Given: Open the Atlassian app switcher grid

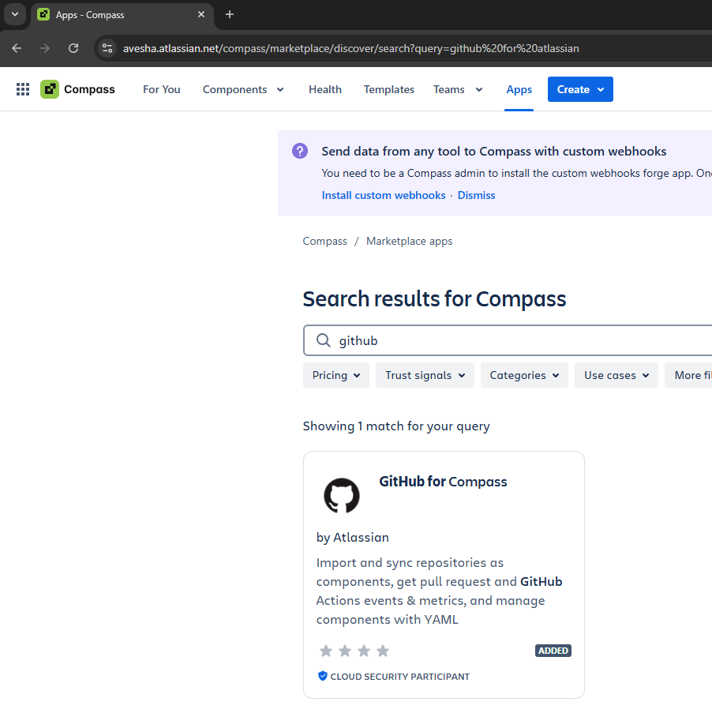Looking at the screenshot, I should pyautogui.click(x=22, y=88).
